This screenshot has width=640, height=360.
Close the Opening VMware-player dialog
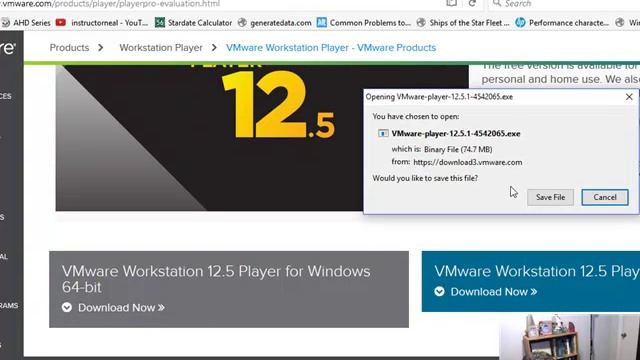point(629,97)
